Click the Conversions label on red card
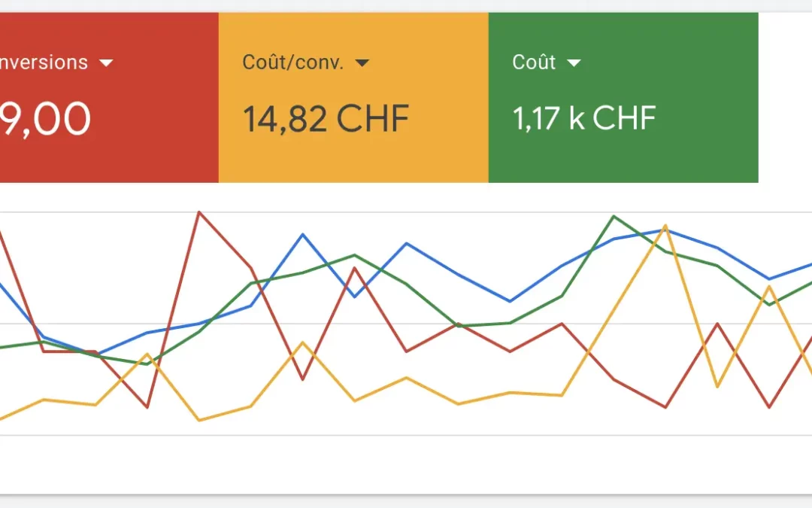Viewport: 812px width, 508px height. pyautogui.click(x=44, y=62)
